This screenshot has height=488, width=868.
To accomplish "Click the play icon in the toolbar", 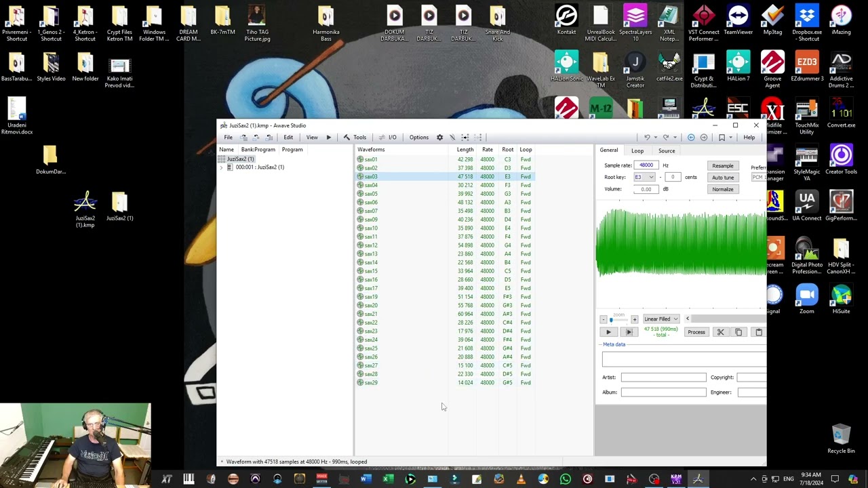I will point(329,138).
